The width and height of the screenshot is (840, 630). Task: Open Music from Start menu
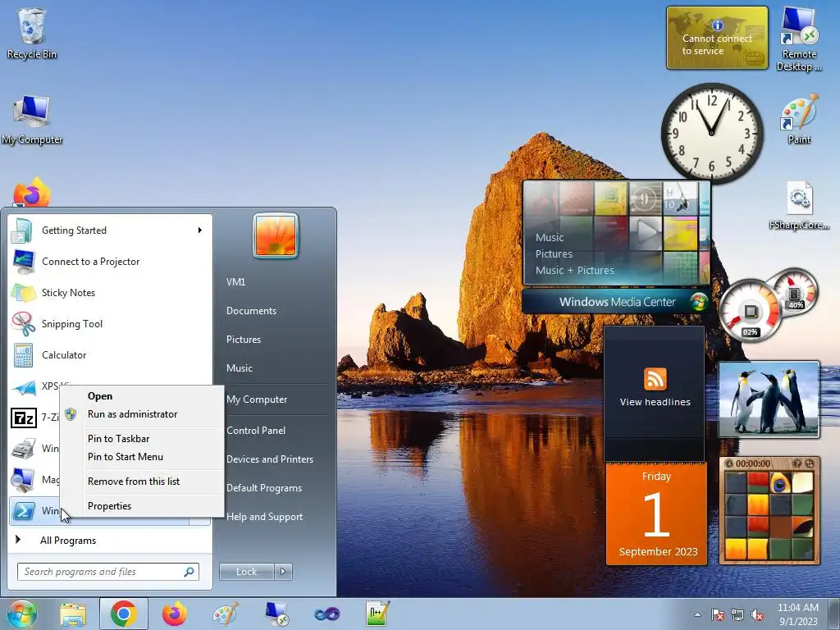(240, 368)
